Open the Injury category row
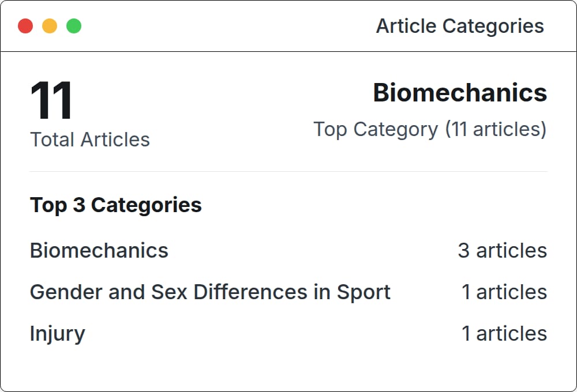Viewport: 577px width, 392px height. click(288, 334)
